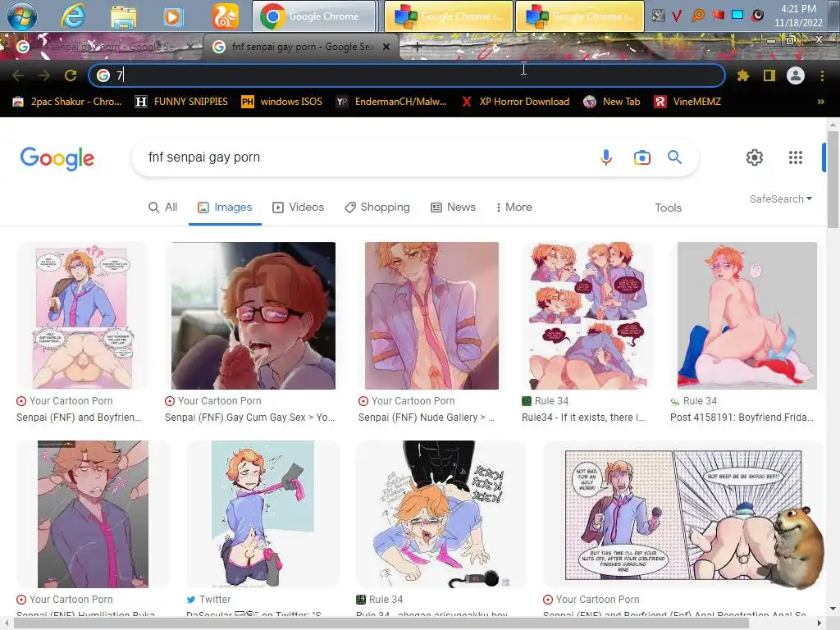Click inside the Google search box

(x=364, y=157)
